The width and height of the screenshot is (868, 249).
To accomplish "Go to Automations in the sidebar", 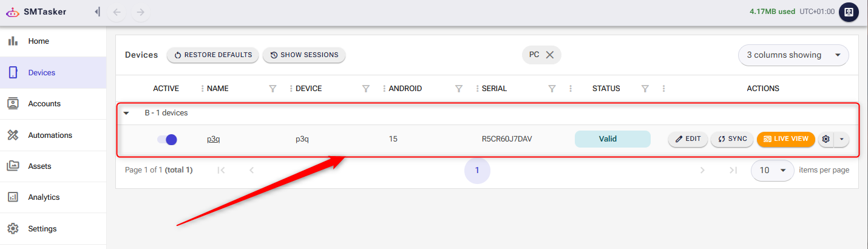I will [x=50, y=135].
